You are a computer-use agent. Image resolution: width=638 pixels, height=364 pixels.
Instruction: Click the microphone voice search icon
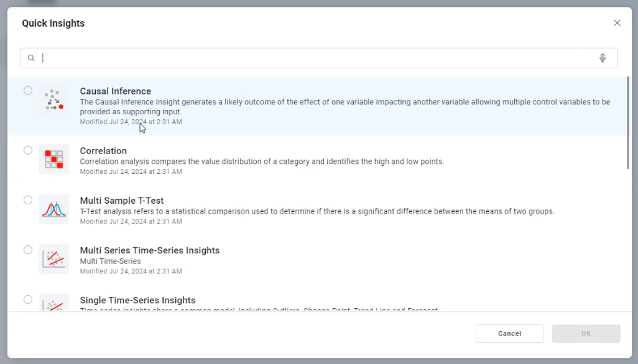602,58
